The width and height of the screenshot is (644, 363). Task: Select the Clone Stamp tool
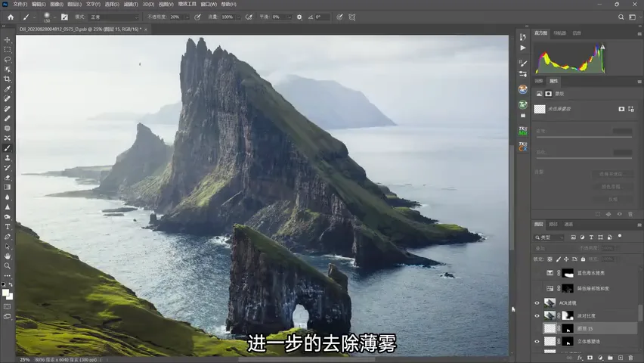click(x=8, y=158)
